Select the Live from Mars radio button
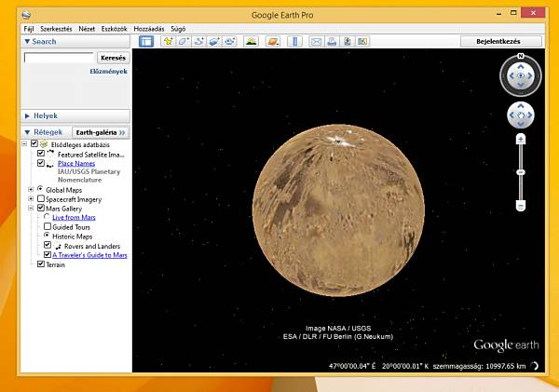 click(47, 216)
